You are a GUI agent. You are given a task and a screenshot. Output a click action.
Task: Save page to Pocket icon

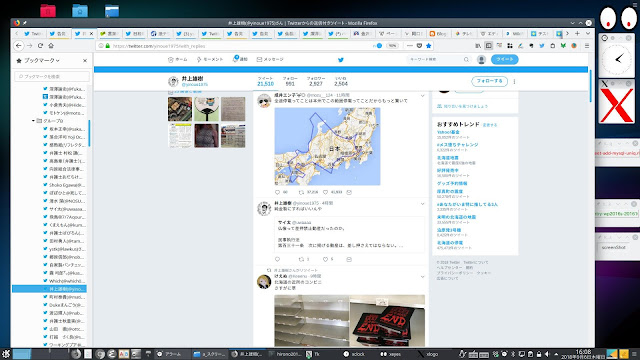pyautogui.click(x=419, y=46)
